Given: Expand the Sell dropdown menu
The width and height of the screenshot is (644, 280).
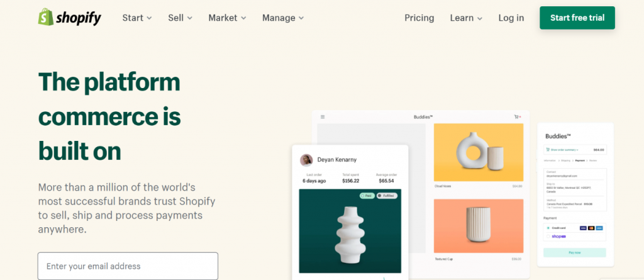Looking at the screenshot, I should point(180,18).
